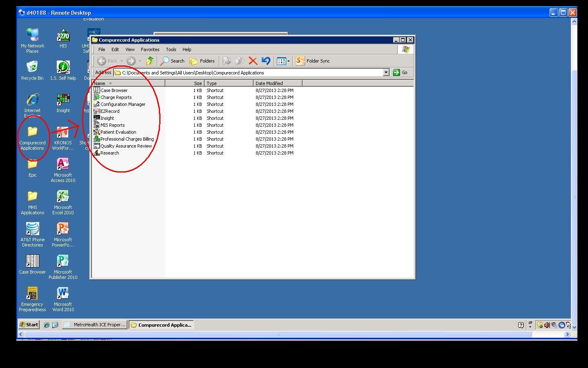Click the Up folder toolbar icon
The width and height of the screenshot is (588, 368).
150,61
